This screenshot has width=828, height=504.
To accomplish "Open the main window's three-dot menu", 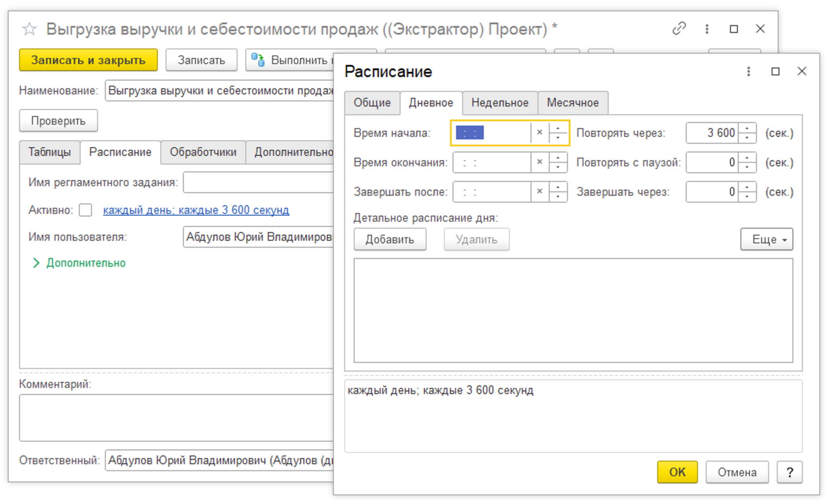I will point(707,29).
